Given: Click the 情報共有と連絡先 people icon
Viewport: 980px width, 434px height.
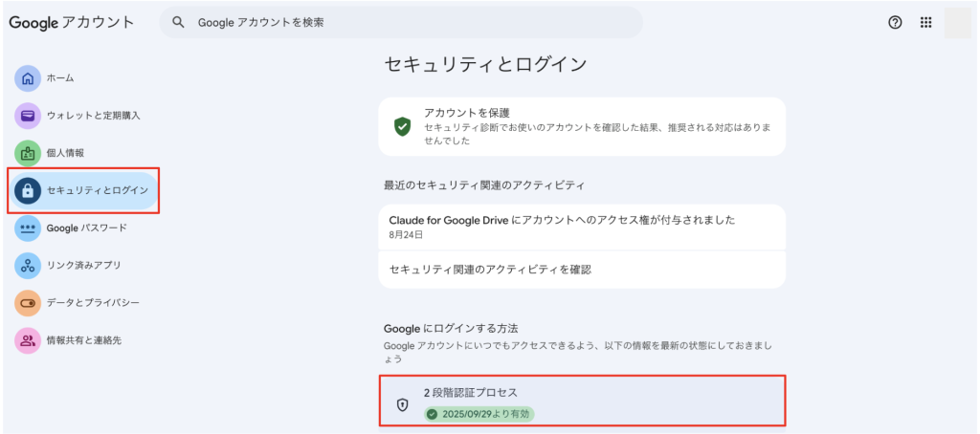Looking at the screenshot, I should click(28, 340).
